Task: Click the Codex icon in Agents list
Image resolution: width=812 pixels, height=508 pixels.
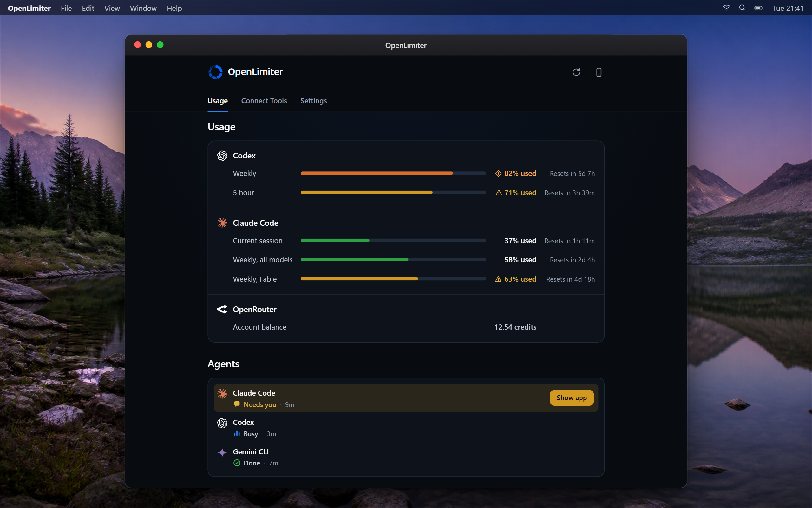Action: coord(222,423)
